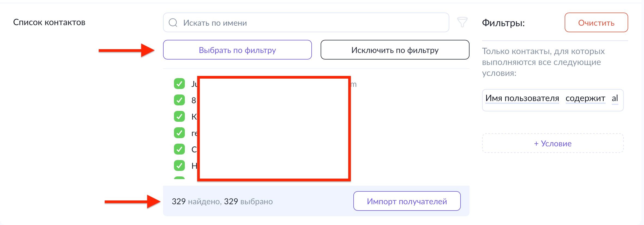Uncheck the contact checkbox starting with 8
Image resolution: width=644 pixels, height=225 pixels.
pyautogui.click(x=179, y=100)
